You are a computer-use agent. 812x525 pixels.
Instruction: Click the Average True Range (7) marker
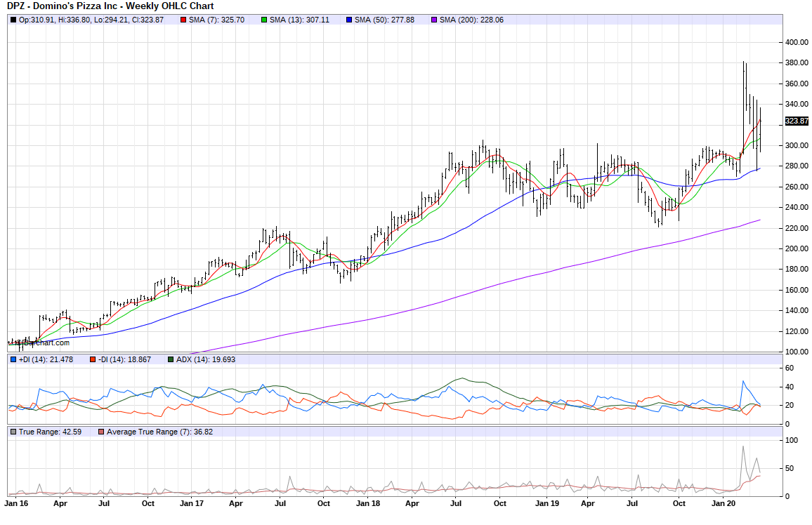(x=100, y=432)
